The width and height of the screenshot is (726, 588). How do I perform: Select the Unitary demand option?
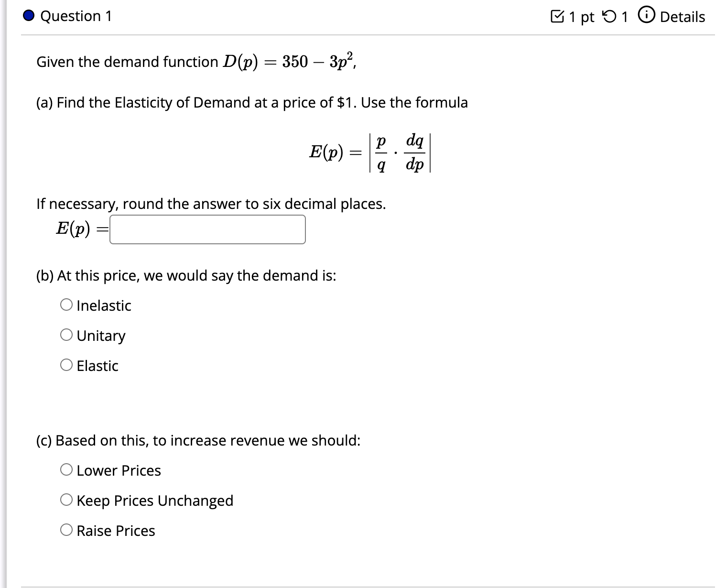[x=66, y=335]
